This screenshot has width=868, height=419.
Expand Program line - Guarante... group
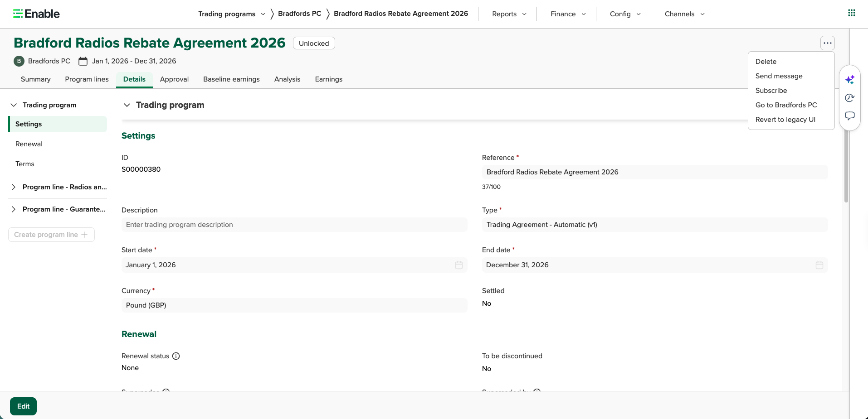(14, 209)
